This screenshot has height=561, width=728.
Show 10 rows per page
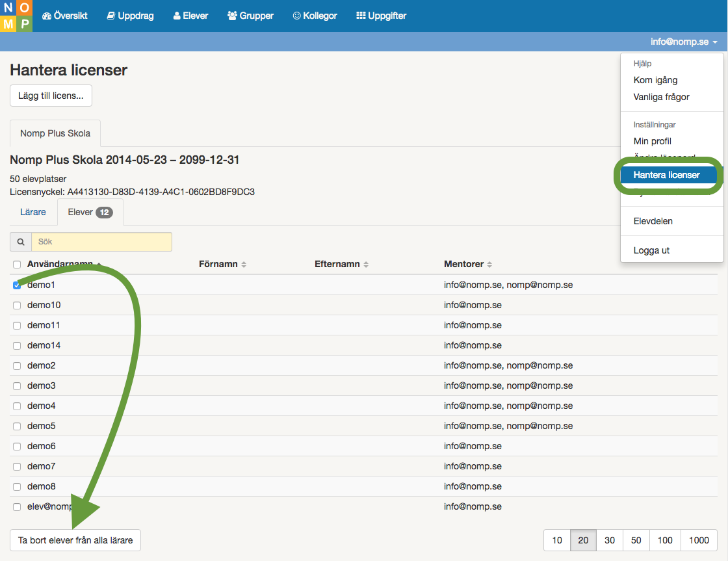(557, 540)
